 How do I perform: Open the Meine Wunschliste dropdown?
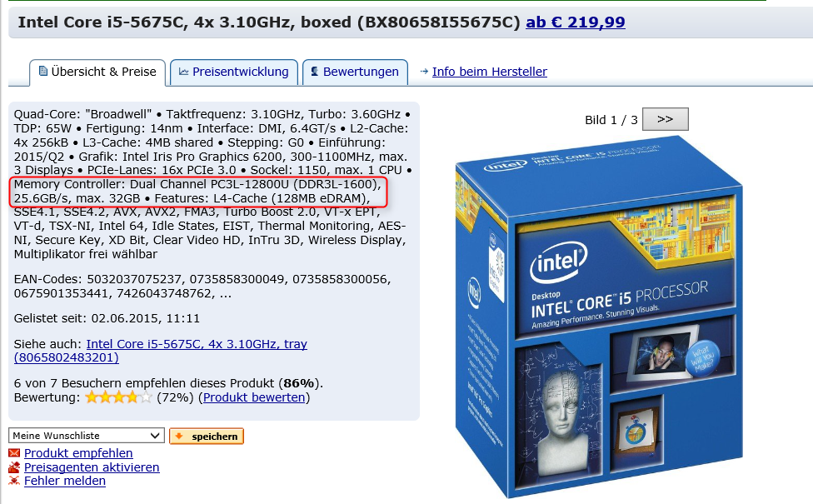click(x=87, y=436)
